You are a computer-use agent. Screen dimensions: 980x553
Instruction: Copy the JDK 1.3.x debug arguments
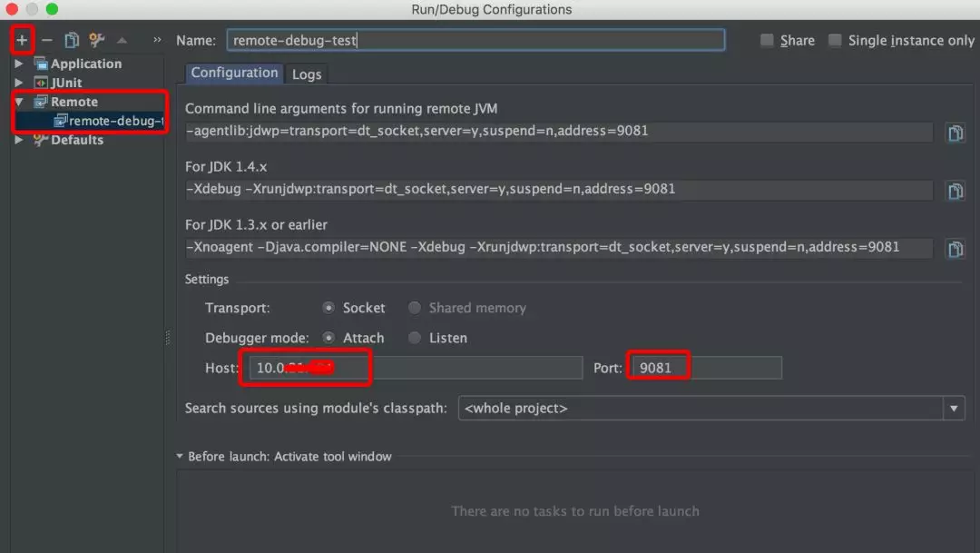coord(955,248)
